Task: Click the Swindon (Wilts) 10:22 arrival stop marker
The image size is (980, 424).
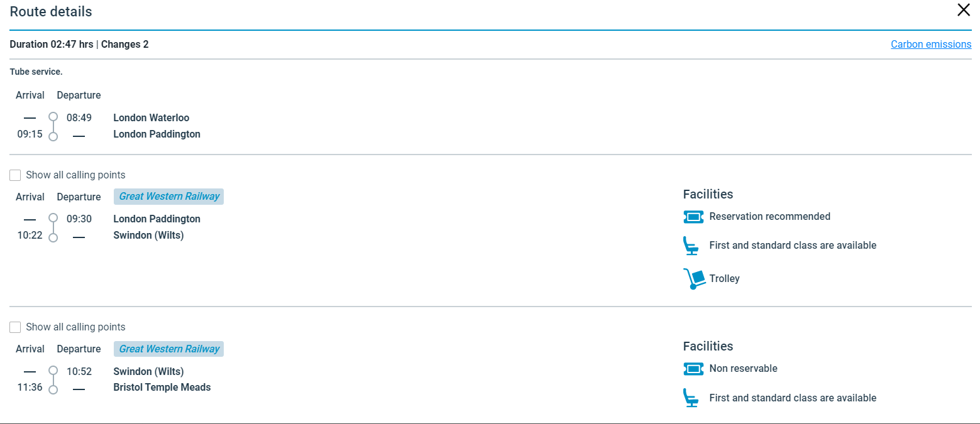Action: coord(53,237)
